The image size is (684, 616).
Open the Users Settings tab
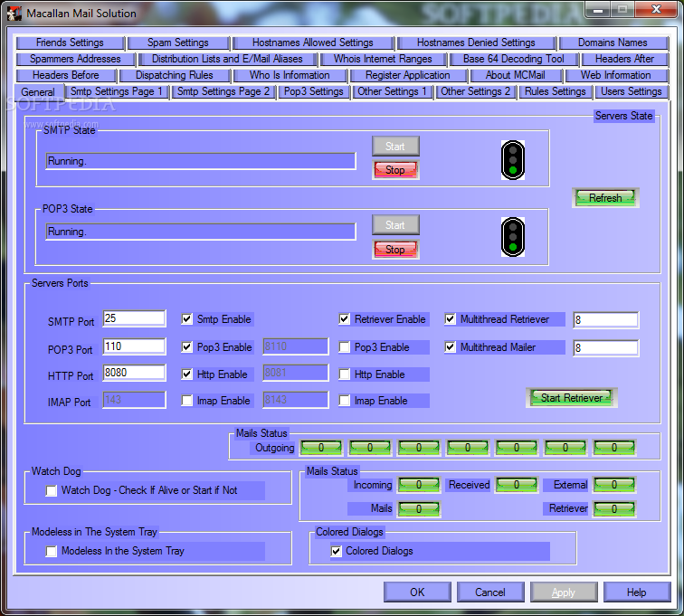tap(632, 91)
